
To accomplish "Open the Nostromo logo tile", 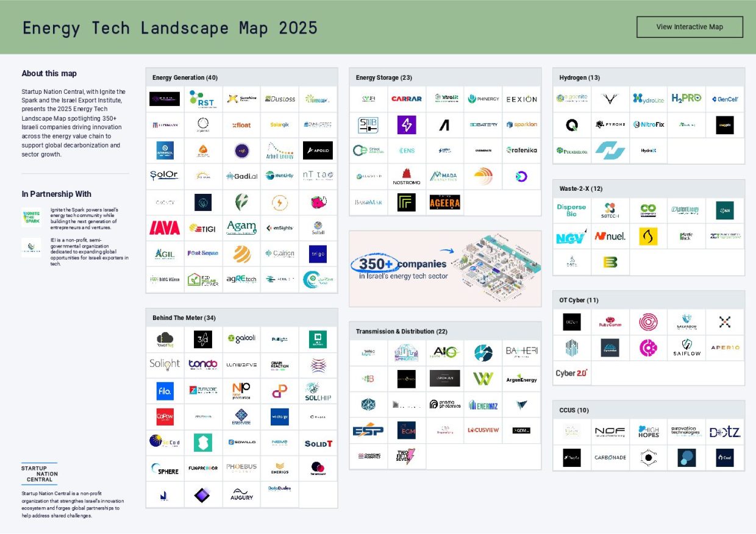I will tap(407, 177).
